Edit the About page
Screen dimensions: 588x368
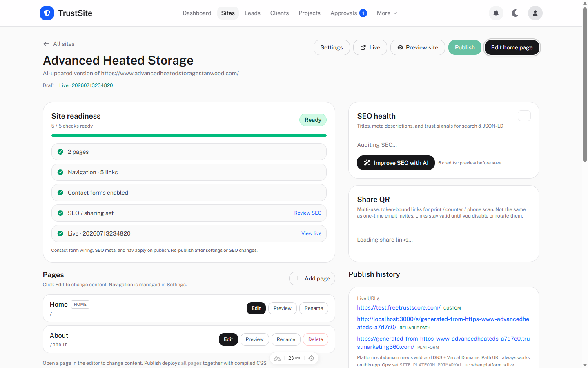(228, 339)
